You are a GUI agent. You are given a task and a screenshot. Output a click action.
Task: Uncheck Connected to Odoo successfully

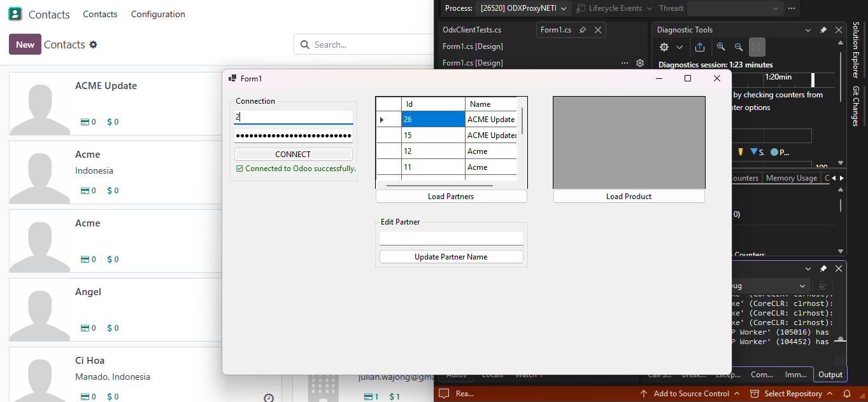coord(240,168)
